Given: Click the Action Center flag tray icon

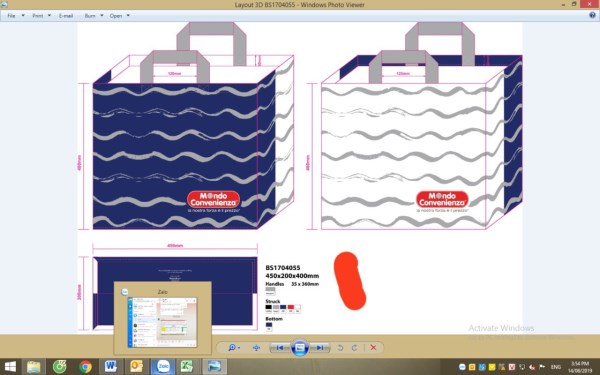Looking at the screenshot, I should 542,367.
